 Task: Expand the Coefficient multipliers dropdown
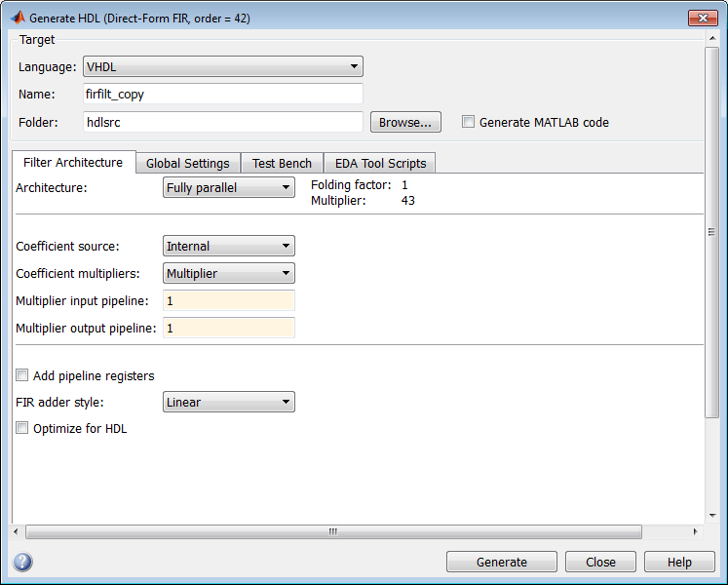tap(228, 274)
